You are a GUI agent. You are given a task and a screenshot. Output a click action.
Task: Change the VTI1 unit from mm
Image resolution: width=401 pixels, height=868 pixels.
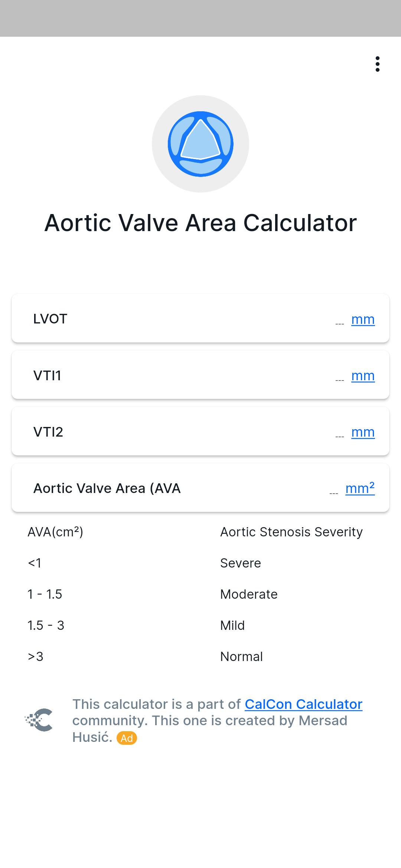363,375
